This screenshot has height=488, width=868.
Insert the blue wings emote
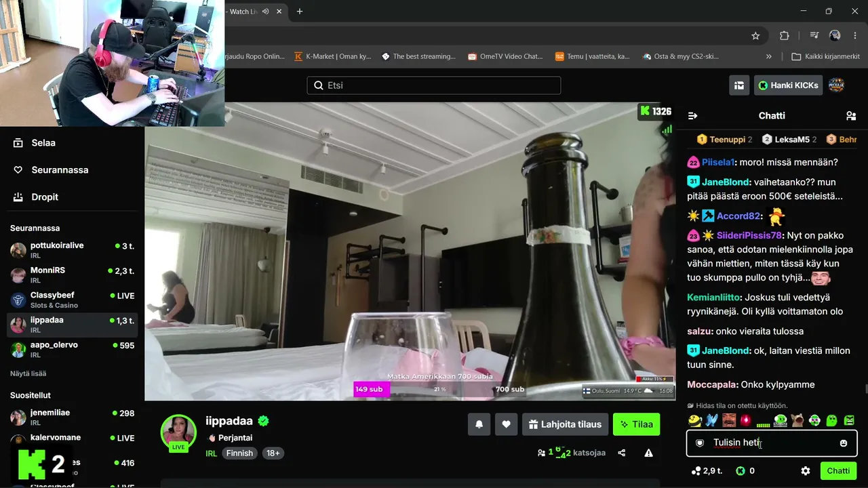(711, 420)
